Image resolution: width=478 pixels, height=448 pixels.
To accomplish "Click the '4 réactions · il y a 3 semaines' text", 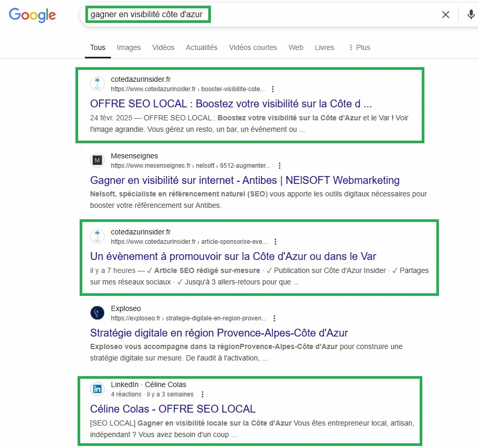I will point(152,394).
